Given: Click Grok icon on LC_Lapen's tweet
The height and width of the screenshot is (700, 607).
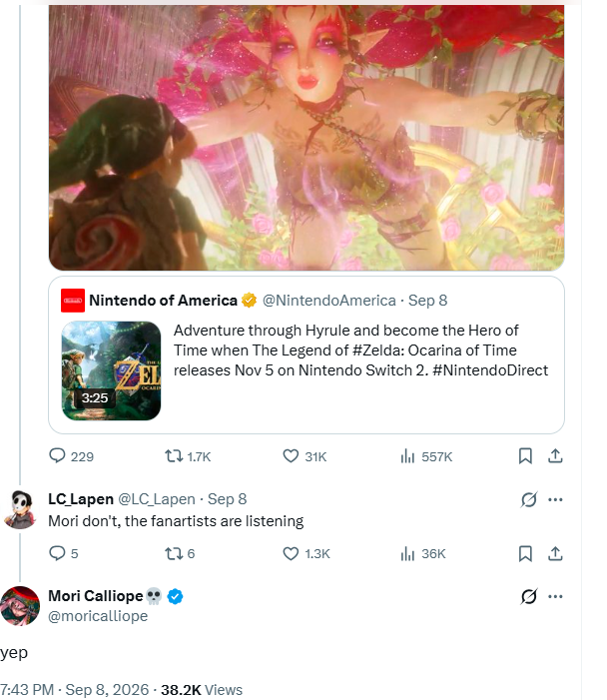Looking at the screenshot, I should (x=529, y=499).
